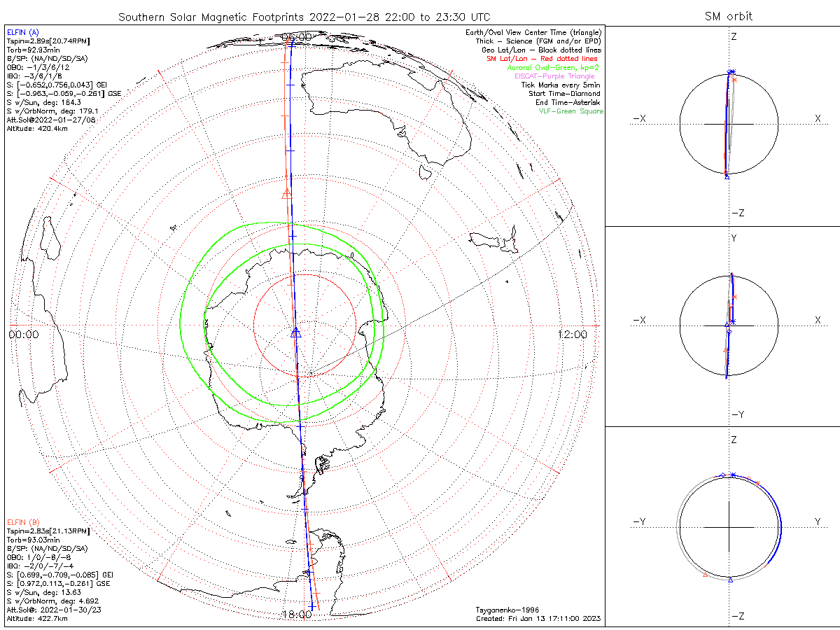Click legend line 'Earth/Oval View Center Time (triangle)'
The width and height of the screenshot is (840, 630).
click(x=534, y=33)
